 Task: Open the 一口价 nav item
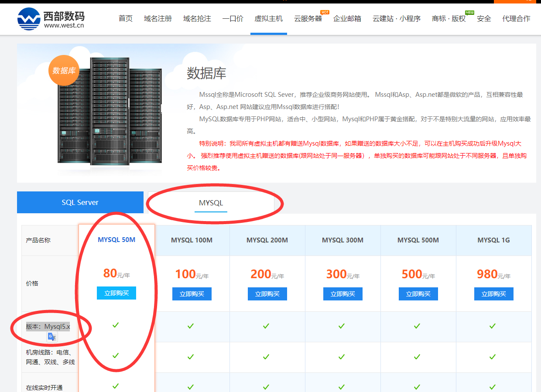point(233,18)
